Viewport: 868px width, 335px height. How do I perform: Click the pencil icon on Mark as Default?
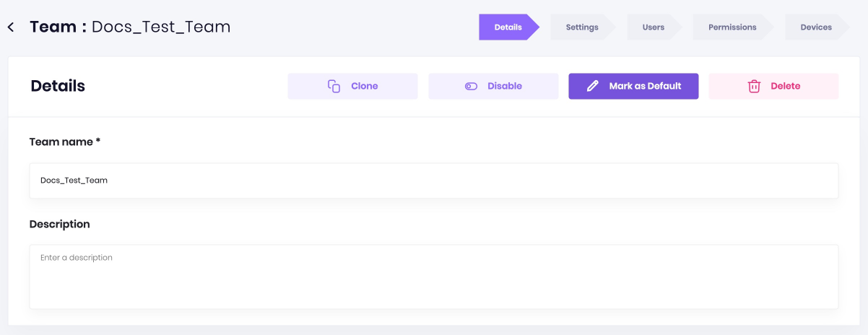[592, 86]
